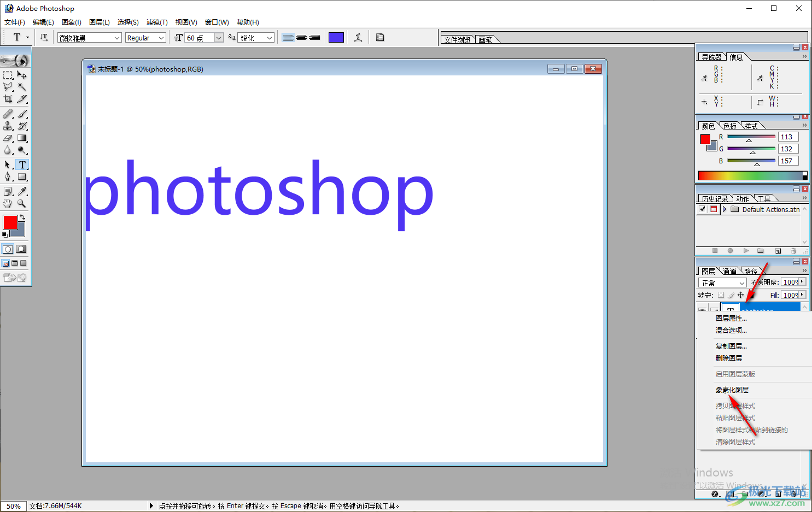Expand Default Actions.atn set

725,209
